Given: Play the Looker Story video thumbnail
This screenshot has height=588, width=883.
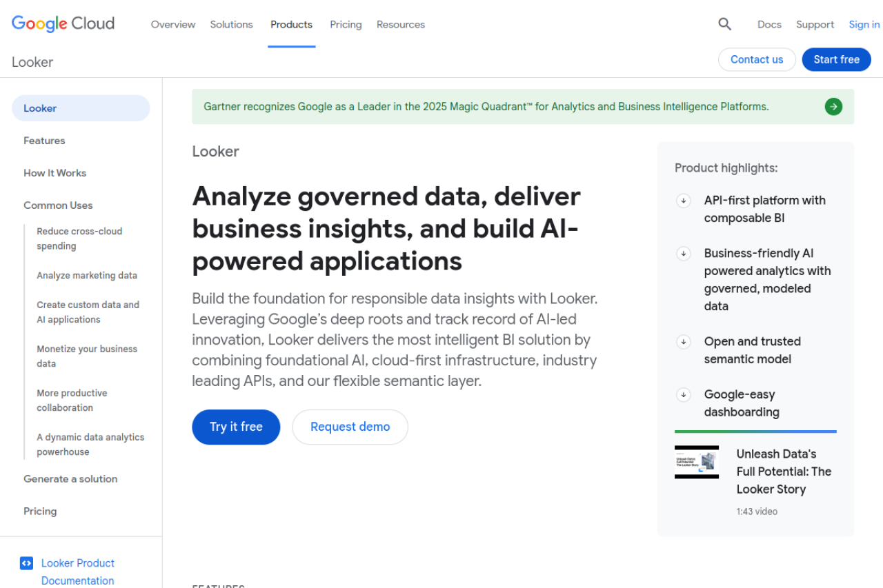Looking at the screenshot, I should (x=697, y=462).
